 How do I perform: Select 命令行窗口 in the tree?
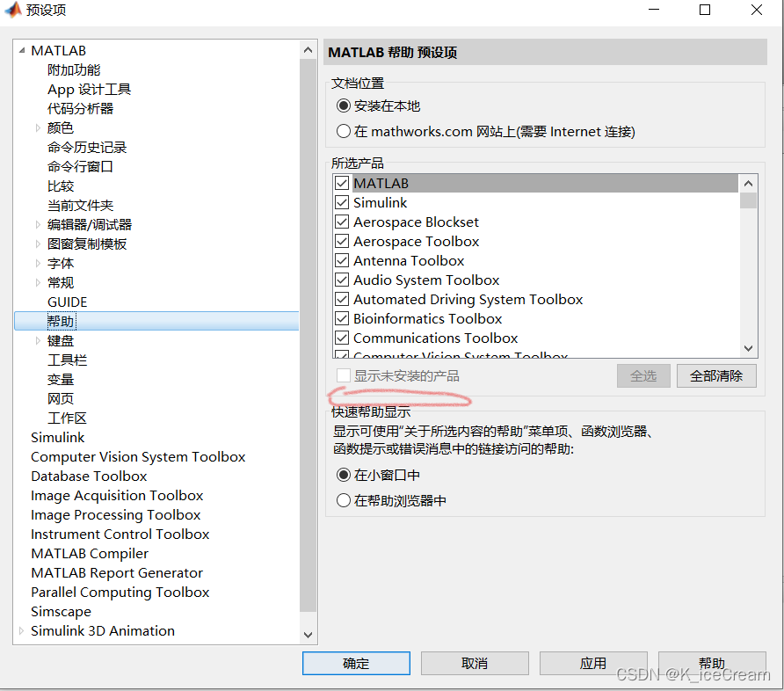[81, 166]
